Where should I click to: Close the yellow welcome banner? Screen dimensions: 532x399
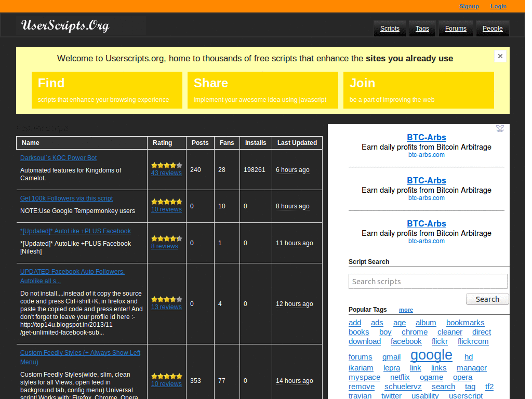(x=500, y=56)
